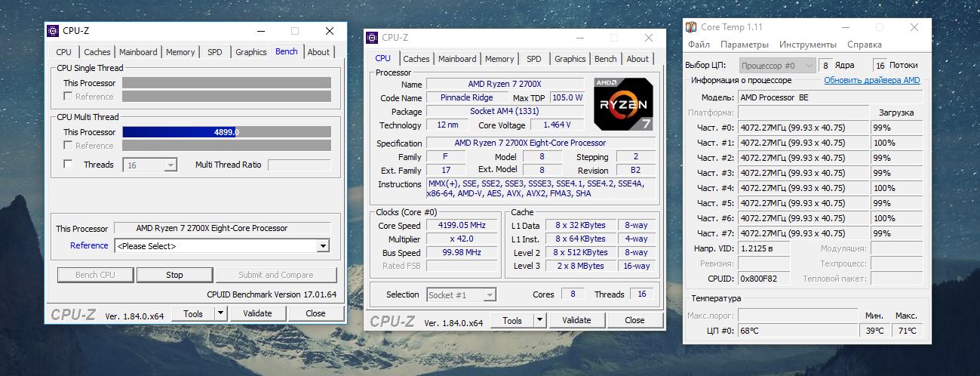
Task: Click Validate button in middle CPU-Z window
Action: point(576,320)
